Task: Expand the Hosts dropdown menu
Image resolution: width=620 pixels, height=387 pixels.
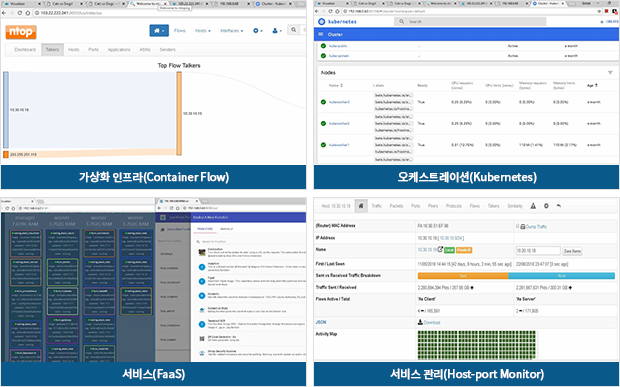Action: tap(202, 31)
